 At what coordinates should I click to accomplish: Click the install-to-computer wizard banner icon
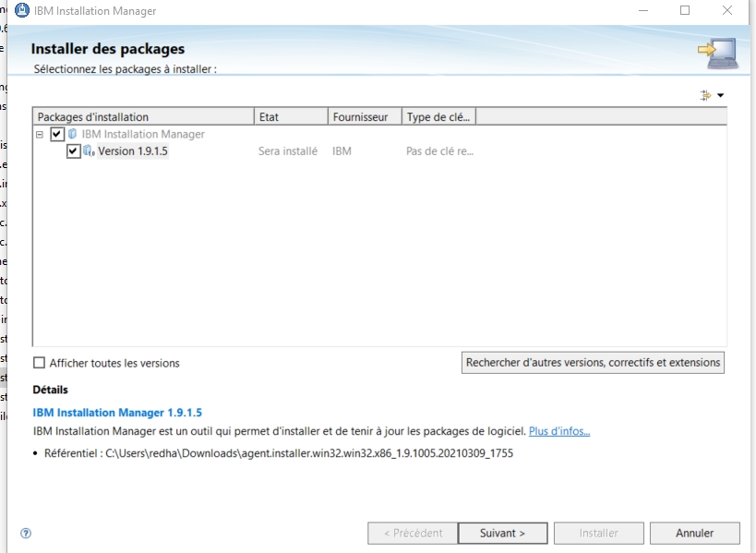click(718, 54)
